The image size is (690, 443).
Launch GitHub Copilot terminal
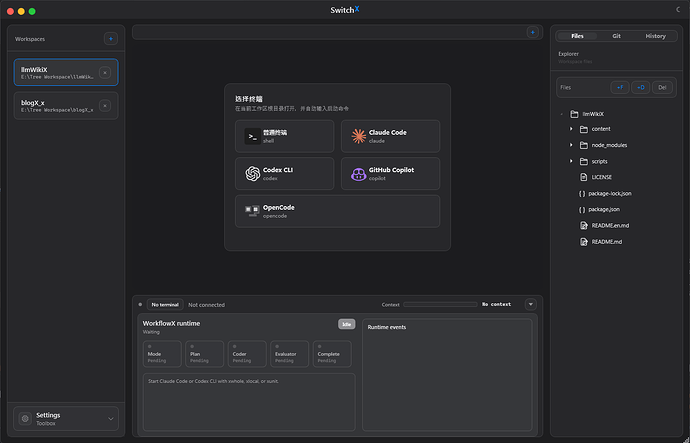click(x=390, y=174)
